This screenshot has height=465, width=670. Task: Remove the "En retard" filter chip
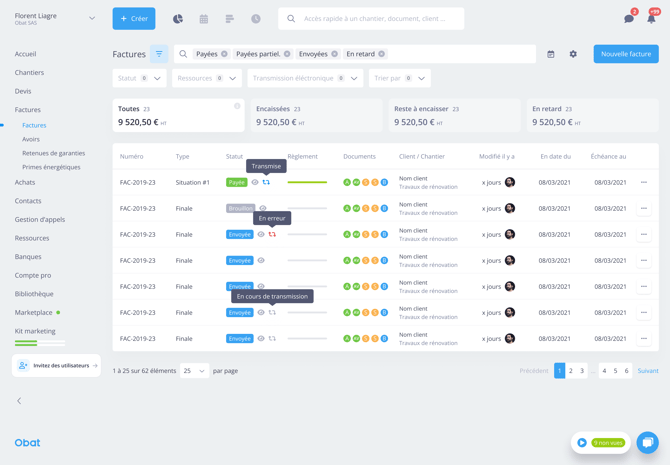382,54
